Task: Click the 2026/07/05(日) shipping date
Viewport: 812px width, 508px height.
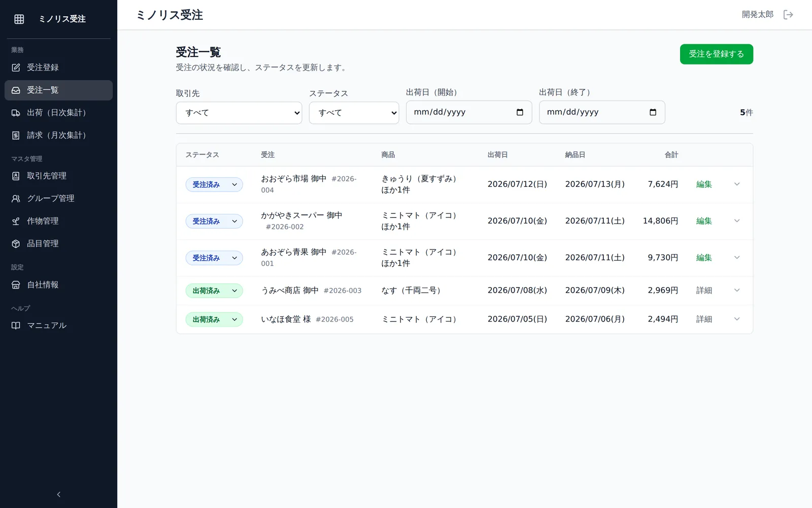Action: (517, 319)
